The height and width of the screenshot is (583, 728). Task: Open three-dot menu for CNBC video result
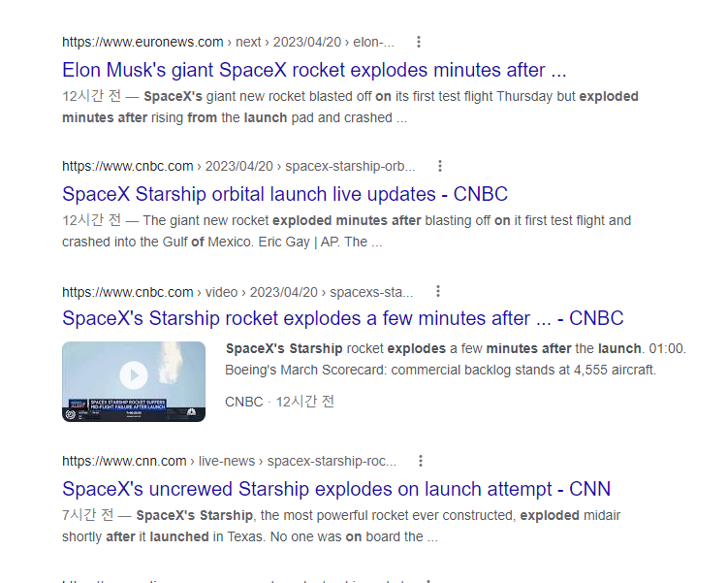point(438,291)
